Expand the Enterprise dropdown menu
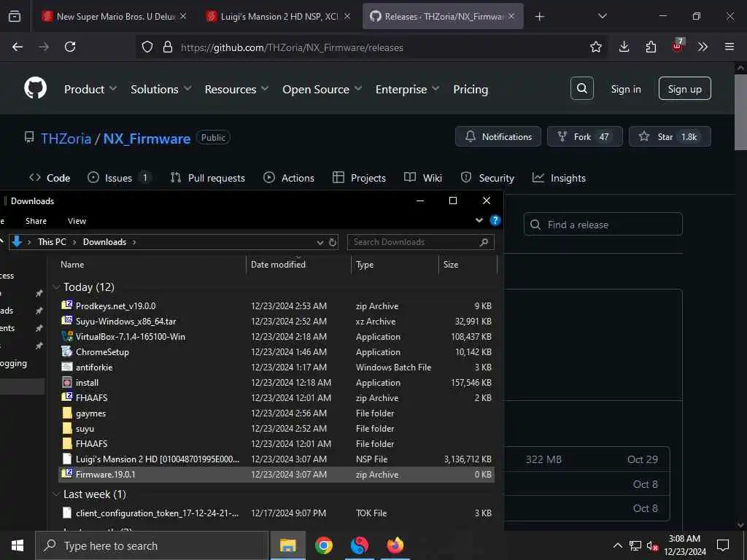The width and height of the screenshot is (747, 560). 407,89
